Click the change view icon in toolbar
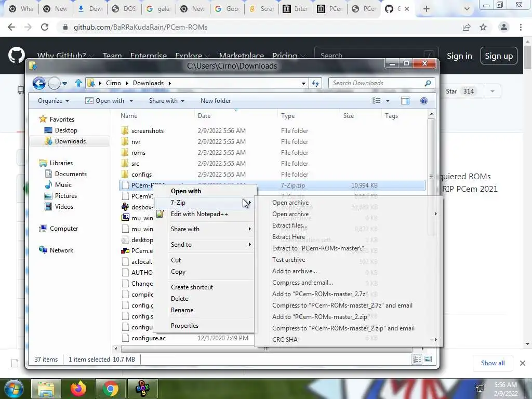The height and width of the screenshot is (399, 532). pyautogui.click(x=376, y=101)
